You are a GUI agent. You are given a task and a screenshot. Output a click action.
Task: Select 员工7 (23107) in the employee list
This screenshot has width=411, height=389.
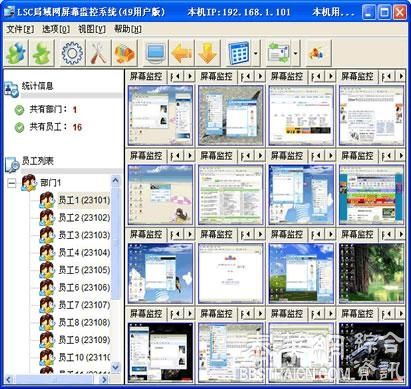[x=84, y=305]
